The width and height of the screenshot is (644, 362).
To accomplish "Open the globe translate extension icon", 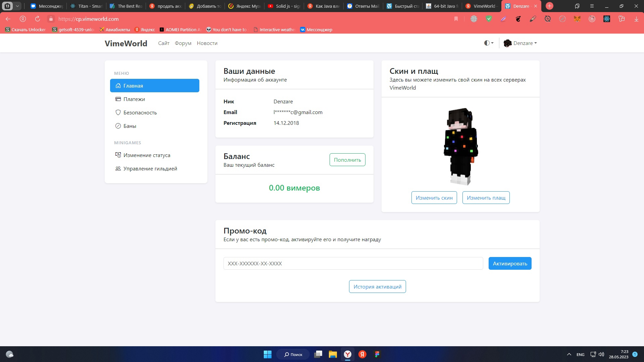I will point(474,19).
